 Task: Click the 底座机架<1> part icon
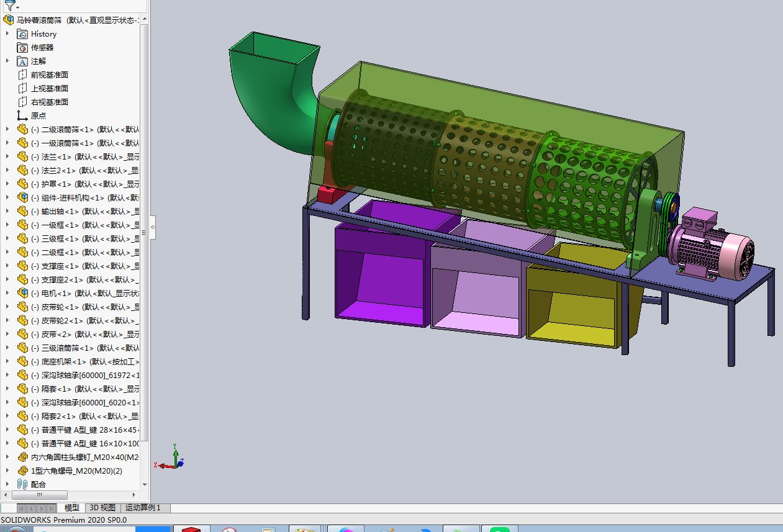[22, 361]
